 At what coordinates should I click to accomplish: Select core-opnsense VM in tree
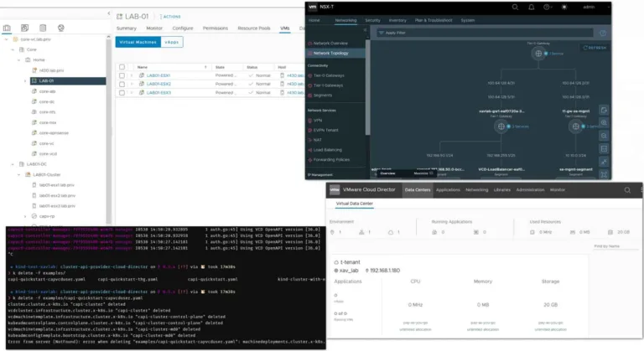(54, 133)
